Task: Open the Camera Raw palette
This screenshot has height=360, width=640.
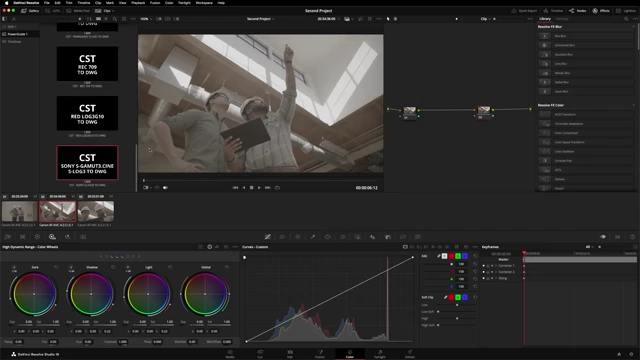Action: click(x=7, y=237)
